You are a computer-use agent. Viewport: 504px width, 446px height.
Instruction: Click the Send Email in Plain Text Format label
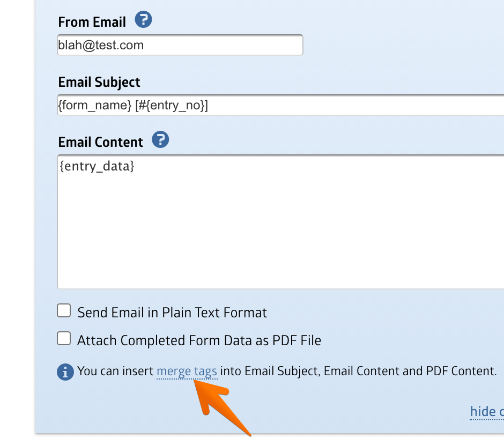(x=172, y=313)
